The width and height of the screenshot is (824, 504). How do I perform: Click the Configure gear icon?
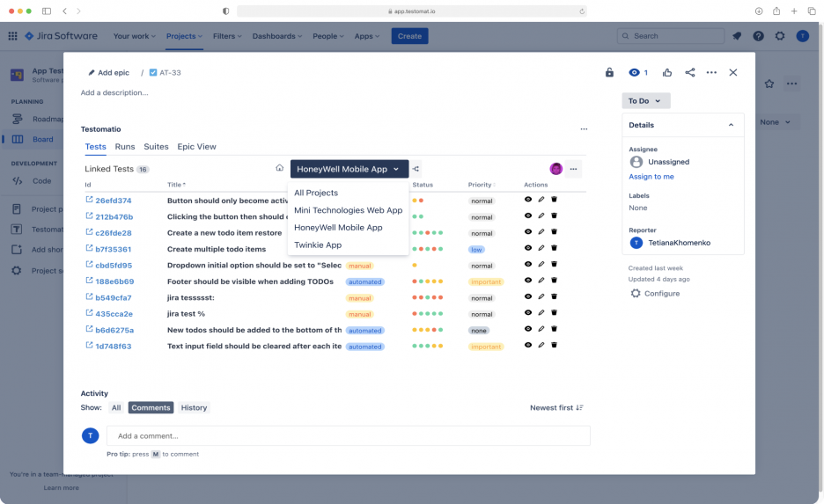tap(636, 294)
